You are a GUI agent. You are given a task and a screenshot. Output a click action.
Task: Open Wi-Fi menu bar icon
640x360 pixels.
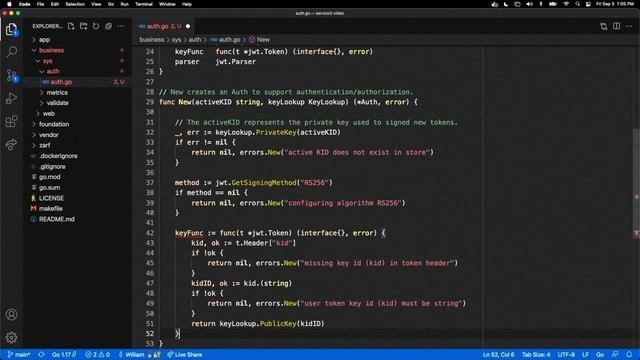(x=566, y=4)
